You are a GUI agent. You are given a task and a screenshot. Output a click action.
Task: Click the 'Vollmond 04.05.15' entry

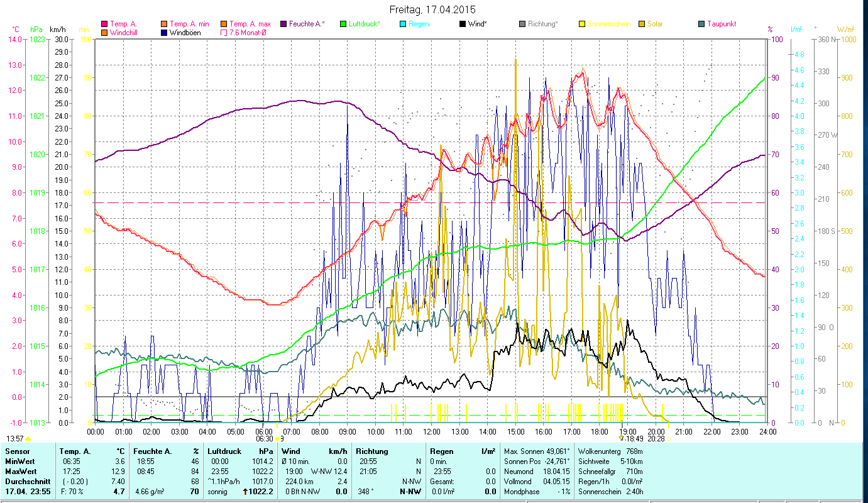[x=537, y=481]
